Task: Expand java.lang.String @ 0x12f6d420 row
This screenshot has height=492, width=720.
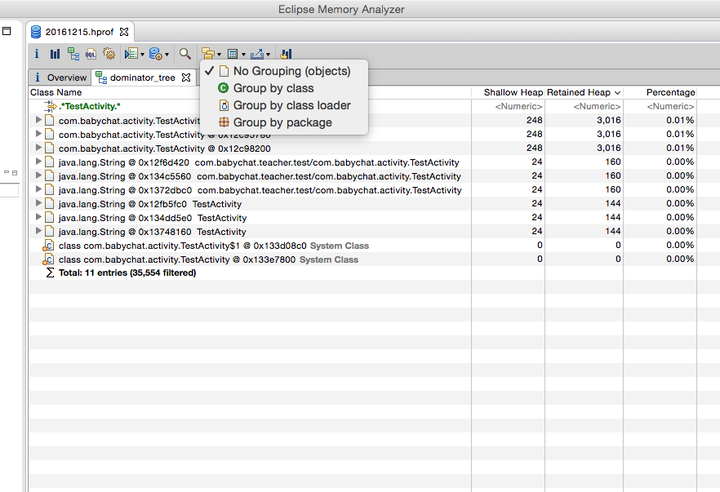Action: click(39, 162)
